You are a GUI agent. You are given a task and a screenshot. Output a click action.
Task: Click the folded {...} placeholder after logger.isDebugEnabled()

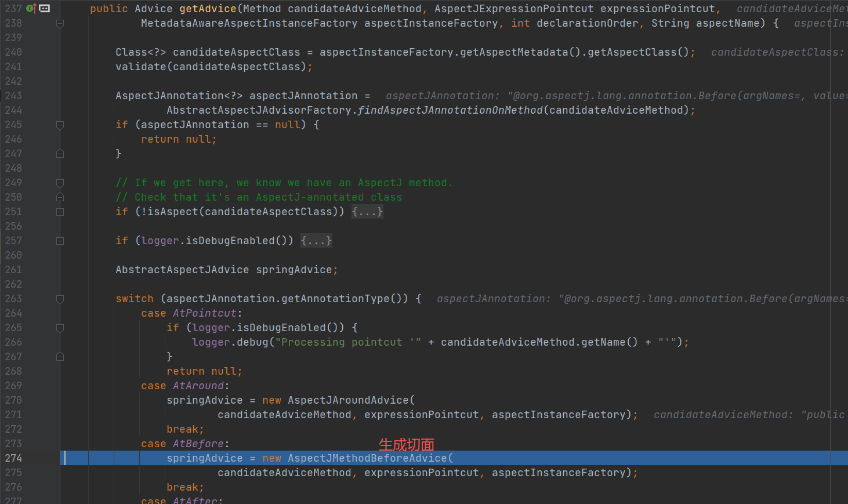(316, 241)
